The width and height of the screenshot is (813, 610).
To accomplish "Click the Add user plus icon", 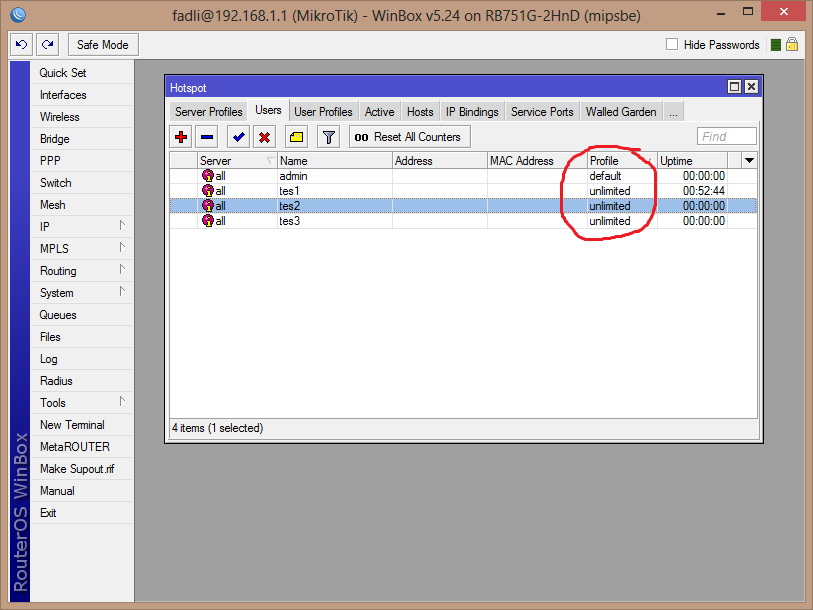I will coord(182,136).
